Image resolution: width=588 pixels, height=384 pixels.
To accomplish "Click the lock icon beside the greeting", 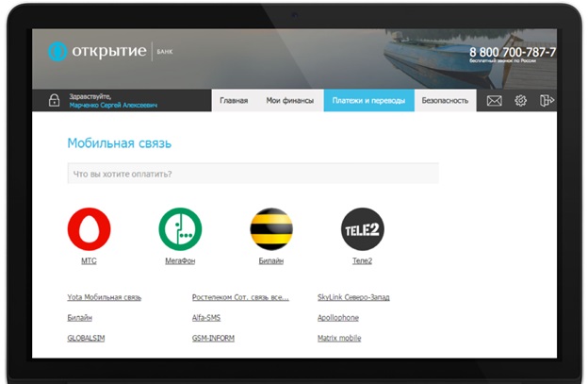I will (54, 100).
